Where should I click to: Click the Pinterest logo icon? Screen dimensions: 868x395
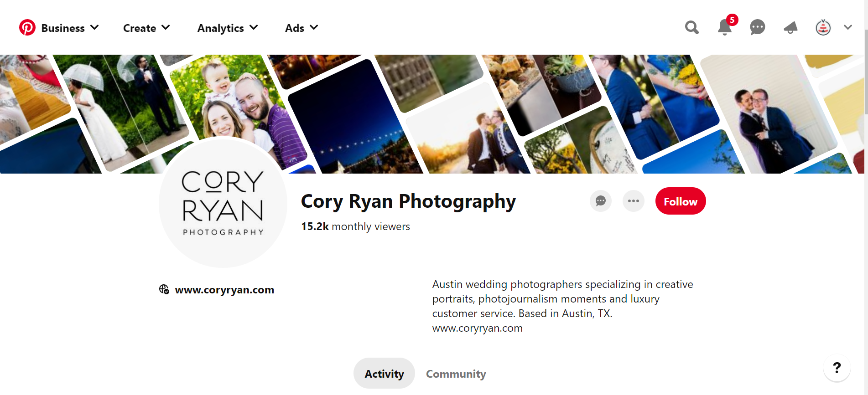coord(27,28)
